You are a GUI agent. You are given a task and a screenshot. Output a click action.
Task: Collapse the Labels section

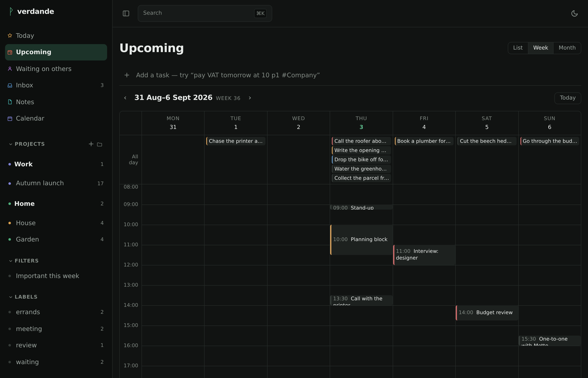(10, 297)
